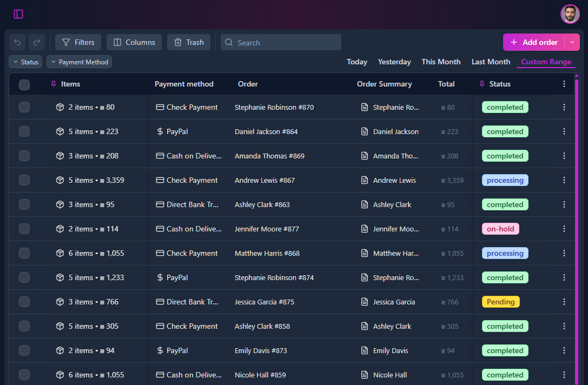Expand the Add order split-button chevron
This screenshot has width=588, height=385.
[572, 42]
